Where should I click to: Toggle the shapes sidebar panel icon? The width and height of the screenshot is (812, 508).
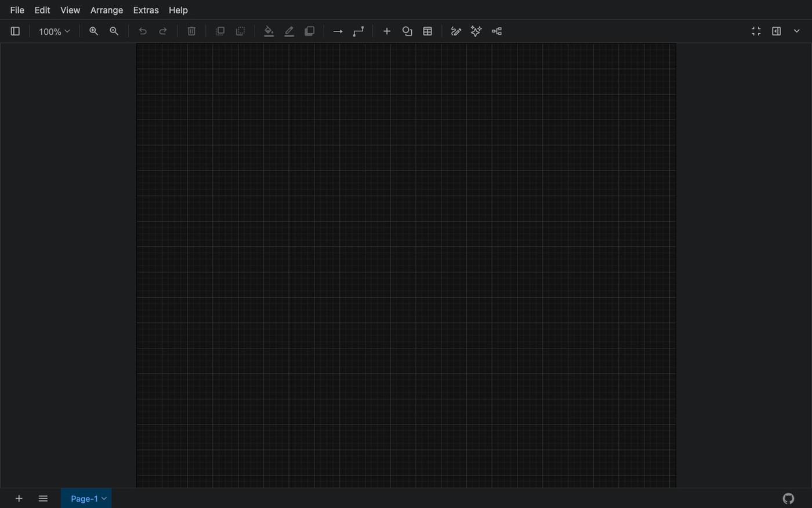tap(15, 31)
